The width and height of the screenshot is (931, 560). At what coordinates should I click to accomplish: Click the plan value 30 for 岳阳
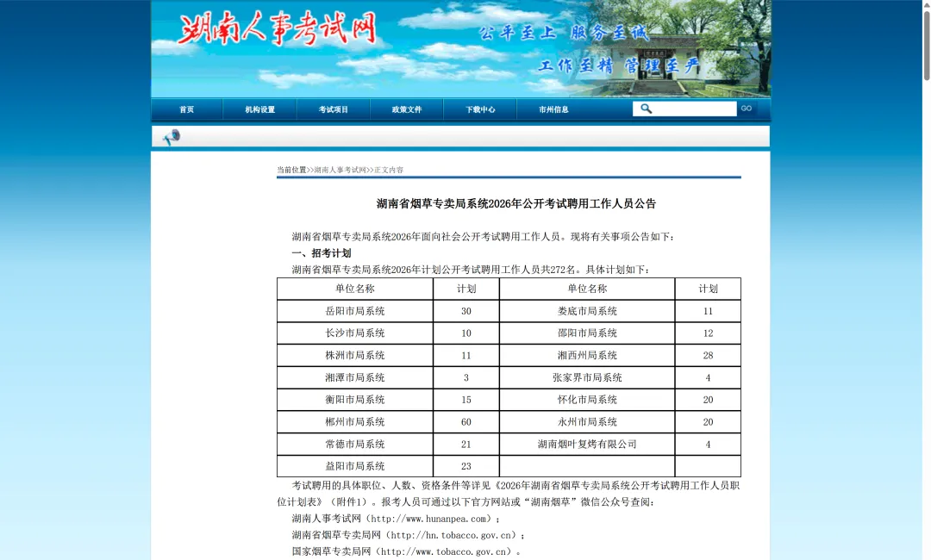coord(466,311)
